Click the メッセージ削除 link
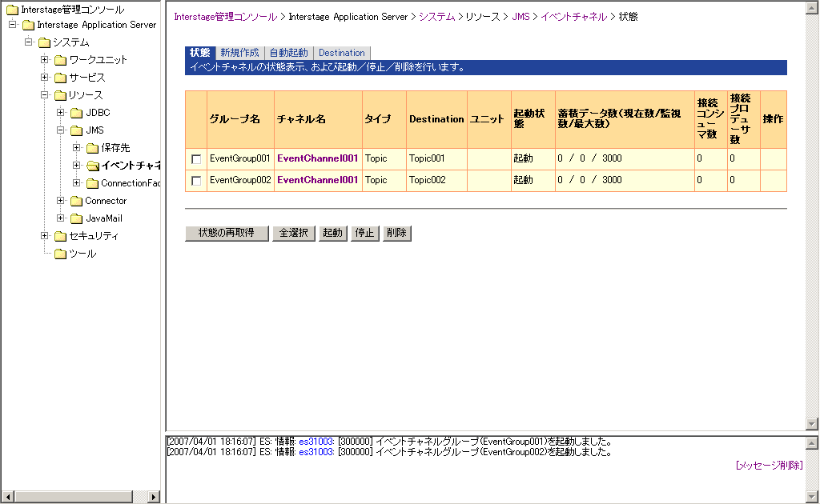The image size is (820, 504). click(x=769, y=466)
